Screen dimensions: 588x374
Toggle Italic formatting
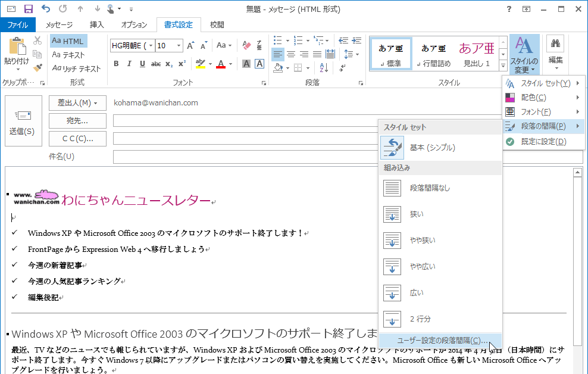(129, 64)
